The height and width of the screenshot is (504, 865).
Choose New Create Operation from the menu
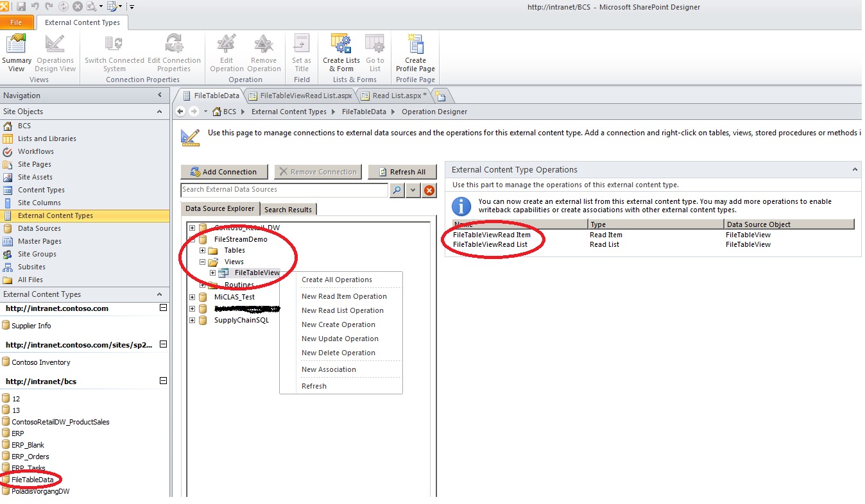338,324
